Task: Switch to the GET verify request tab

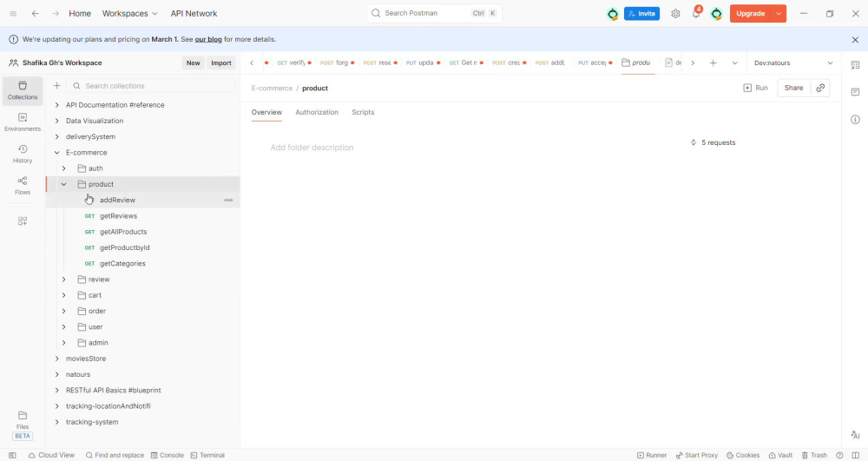Action: [294, 63]
